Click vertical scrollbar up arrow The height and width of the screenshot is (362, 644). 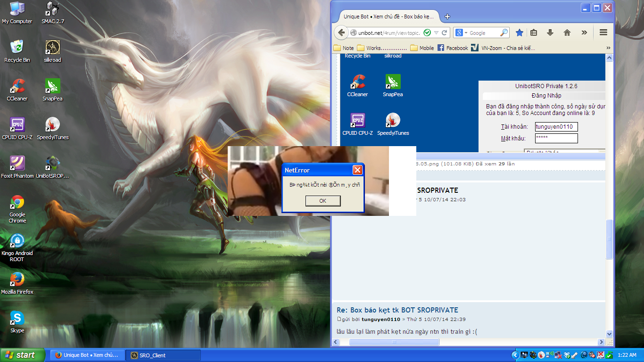609,58
